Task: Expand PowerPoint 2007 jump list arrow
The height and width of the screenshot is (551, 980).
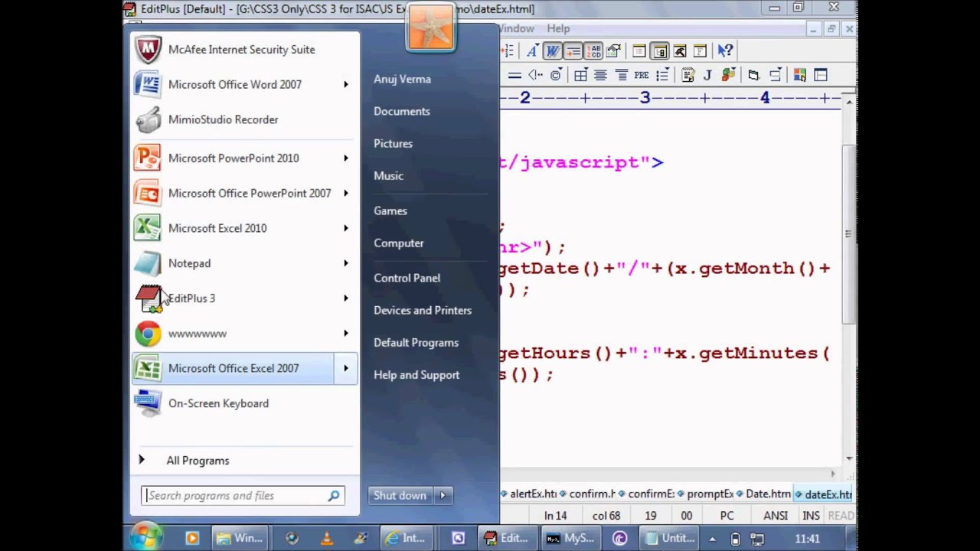Action: (346, 194)
